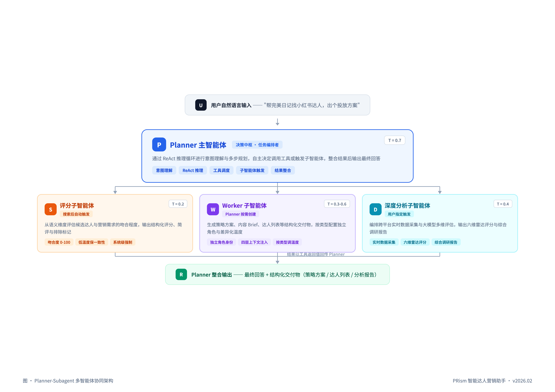Select the 六维雷达评分 tag
The height and width of the screenshot is (392, 555).
click(415, 242)
